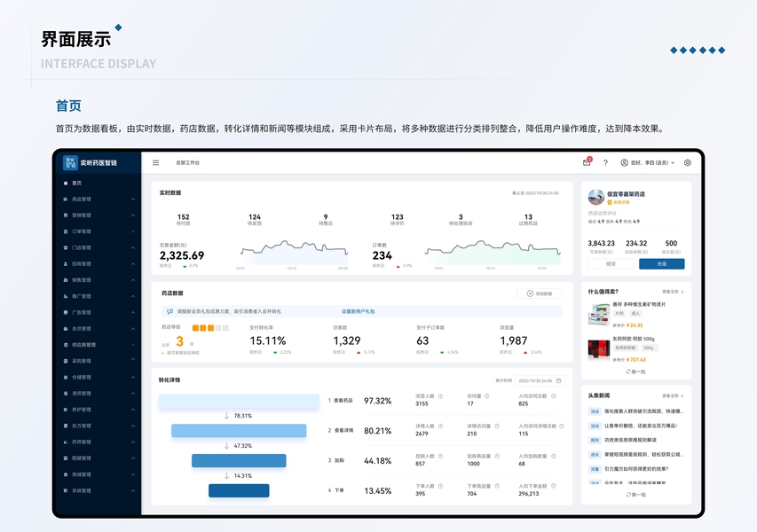The image size is (757, 532).
Task: Expand the 处方管理 chevron
Action: (x=133, y=426)
